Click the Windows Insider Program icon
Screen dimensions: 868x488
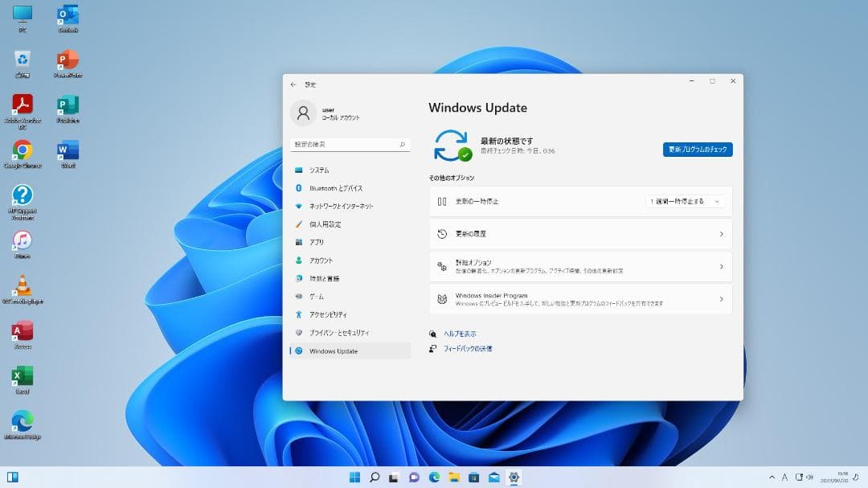tap(441, 298)
